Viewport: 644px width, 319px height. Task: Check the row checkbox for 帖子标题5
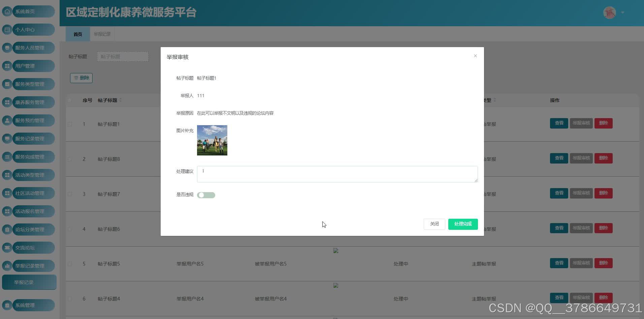click(x=70, y=264)
